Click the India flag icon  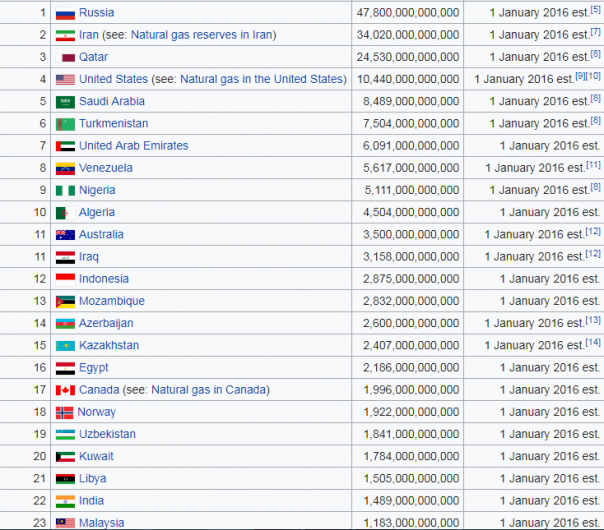[x=65, y=501]
